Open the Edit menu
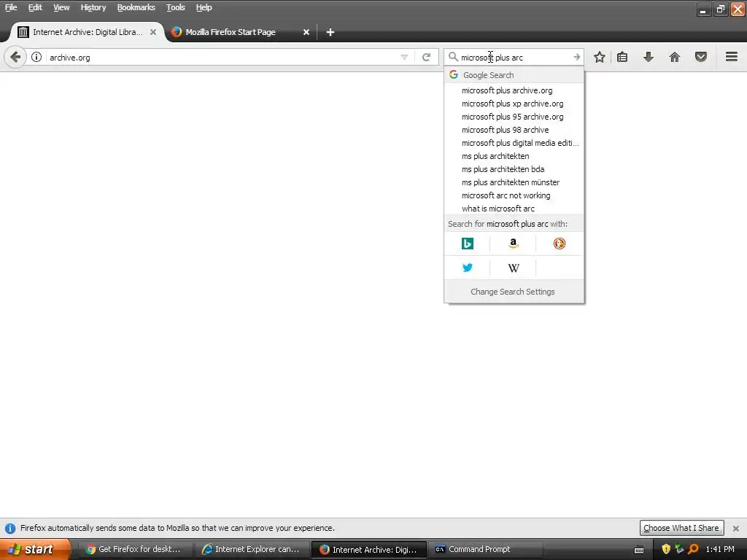This screenshot has width=747, height=560. pyautogui.click(x=35, y=7)
